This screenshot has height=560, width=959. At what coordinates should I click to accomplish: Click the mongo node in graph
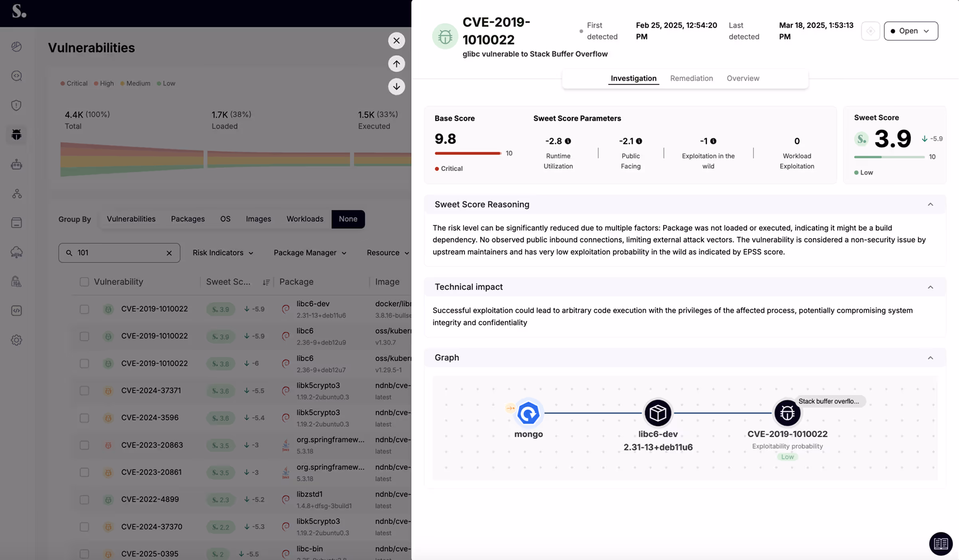528,413
